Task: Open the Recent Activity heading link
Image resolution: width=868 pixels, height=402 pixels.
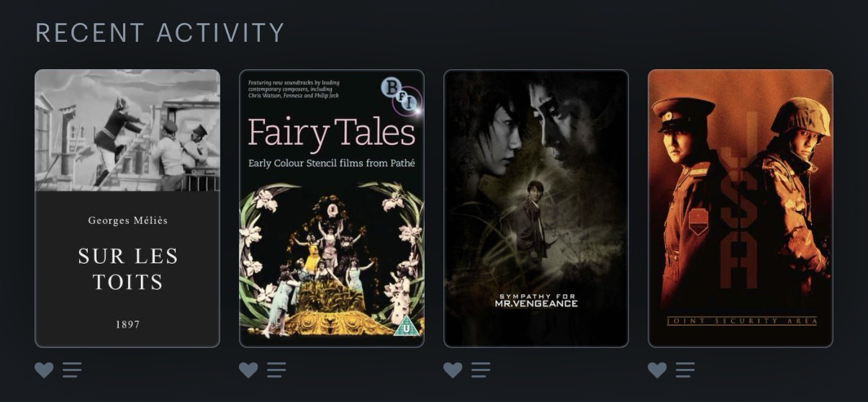Action: coord(160,32)
